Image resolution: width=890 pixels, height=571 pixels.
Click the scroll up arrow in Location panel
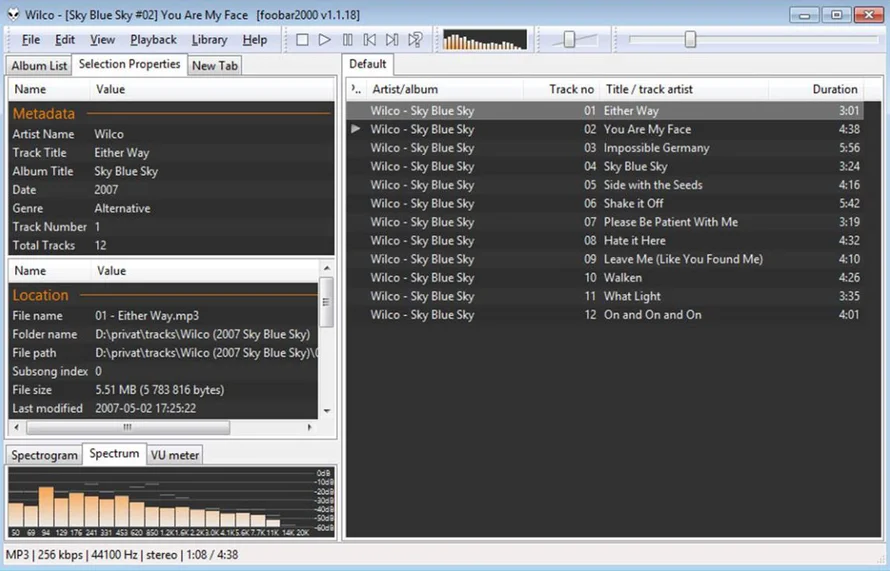(x=327, y=268)
